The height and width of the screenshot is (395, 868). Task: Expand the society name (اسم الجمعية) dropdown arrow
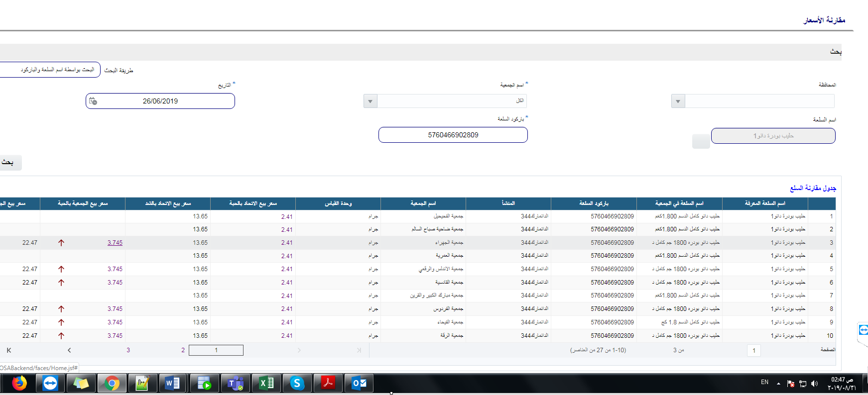[x=370, y=101]
